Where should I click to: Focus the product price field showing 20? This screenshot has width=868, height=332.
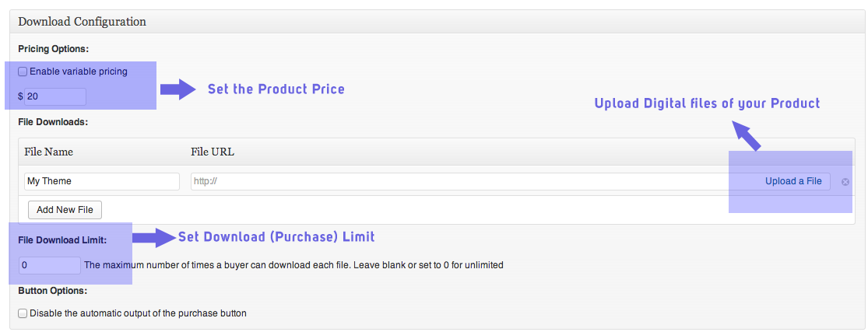click(x=55, y=96)
